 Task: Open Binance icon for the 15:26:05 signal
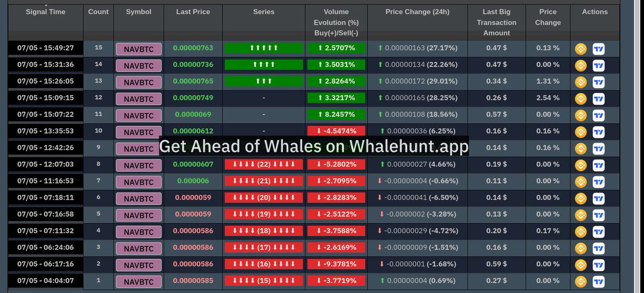click(581, 82)
